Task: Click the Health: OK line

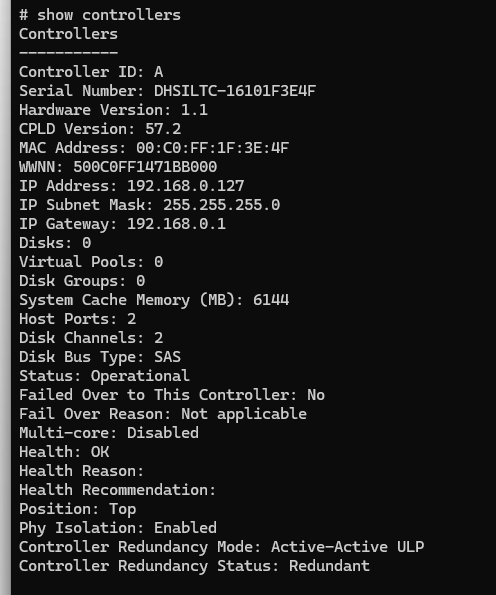Action: (x=64, y=452)
